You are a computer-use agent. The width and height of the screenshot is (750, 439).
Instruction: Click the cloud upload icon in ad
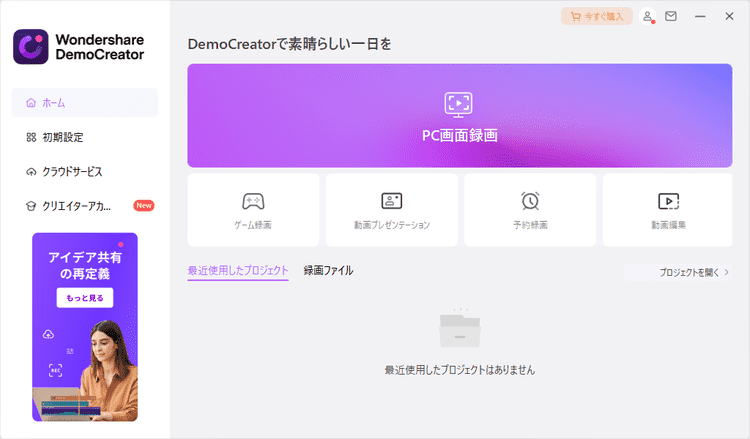pos(48,334)
